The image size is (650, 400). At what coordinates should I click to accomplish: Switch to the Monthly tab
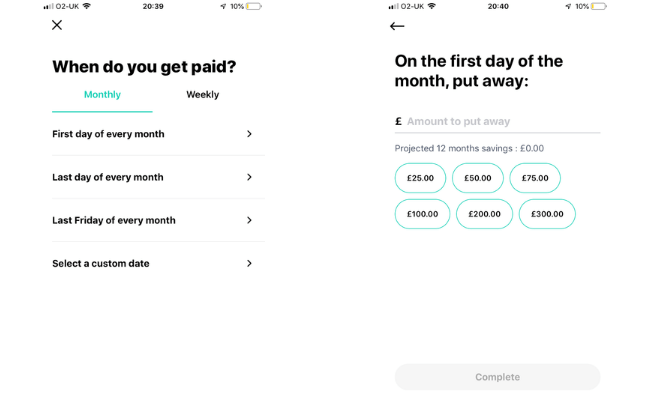coord(102,95)
